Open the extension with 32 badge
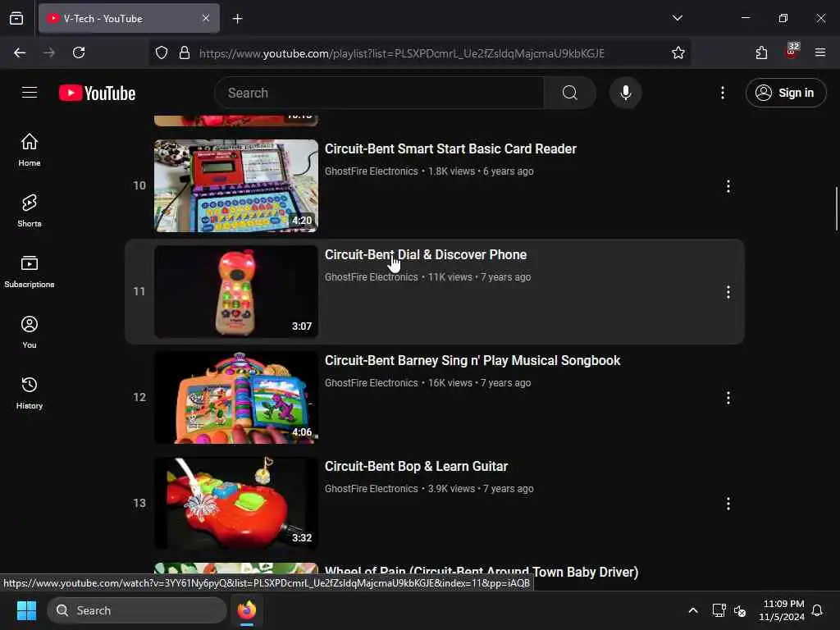840x630 pixels. (x=792, y=52)
